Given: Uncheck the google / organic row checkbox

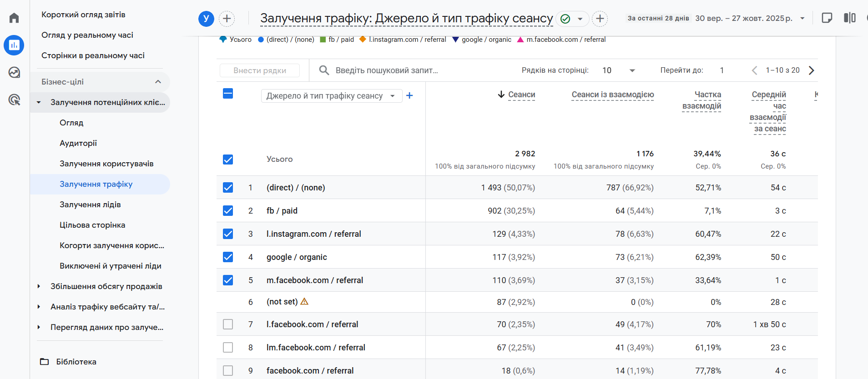Looking at the screenshot, I should click(228, 257).
